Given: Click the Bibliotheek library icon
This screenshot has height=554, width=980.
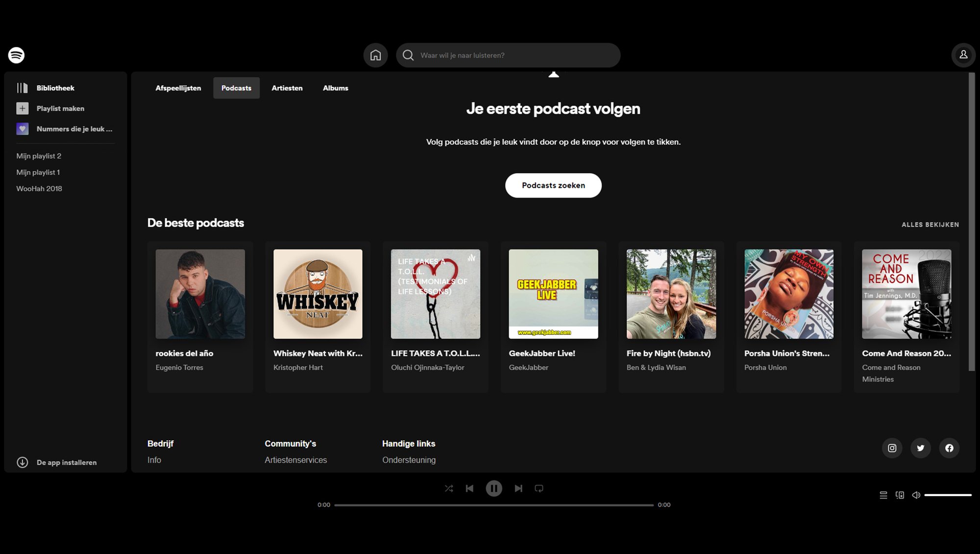Looking at the screenshot, I should click(23, 88).
